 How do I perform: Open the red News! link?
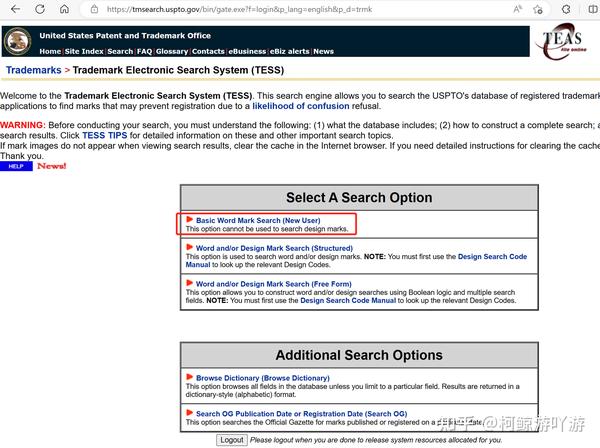pos(52,166)
